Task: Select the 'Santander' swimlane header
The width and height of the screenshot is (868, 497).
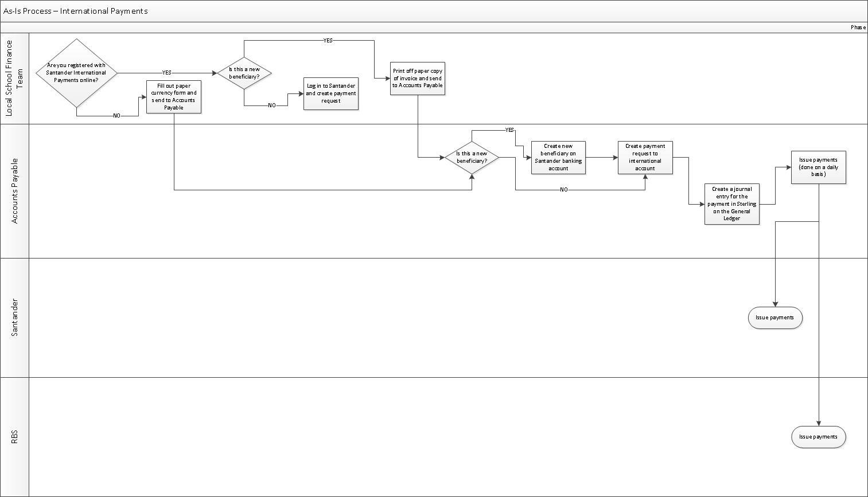Action: click(14, 317)
